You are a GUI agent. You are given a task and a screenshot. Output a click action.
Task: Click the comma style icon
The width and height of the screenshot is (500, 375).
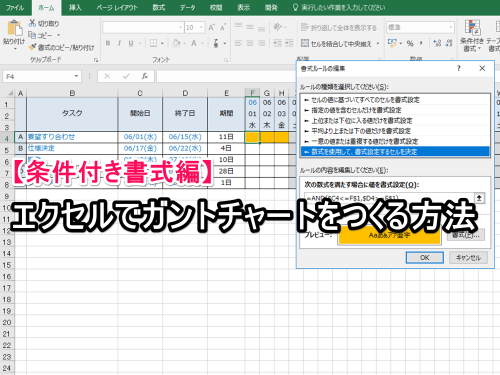click(x=421, y=43)
